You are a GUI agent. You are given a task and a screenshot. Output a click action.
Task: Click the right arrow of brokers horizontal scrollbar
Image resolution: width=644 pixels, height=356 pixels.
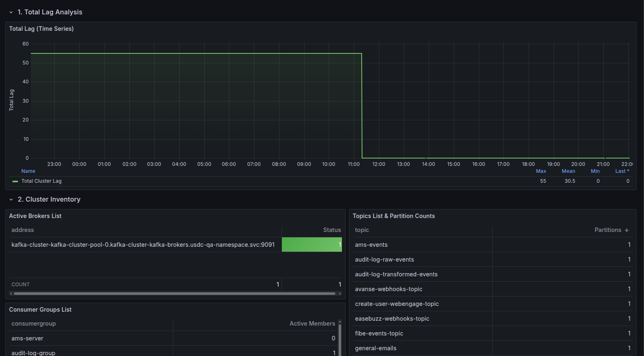tap(340, 294)
